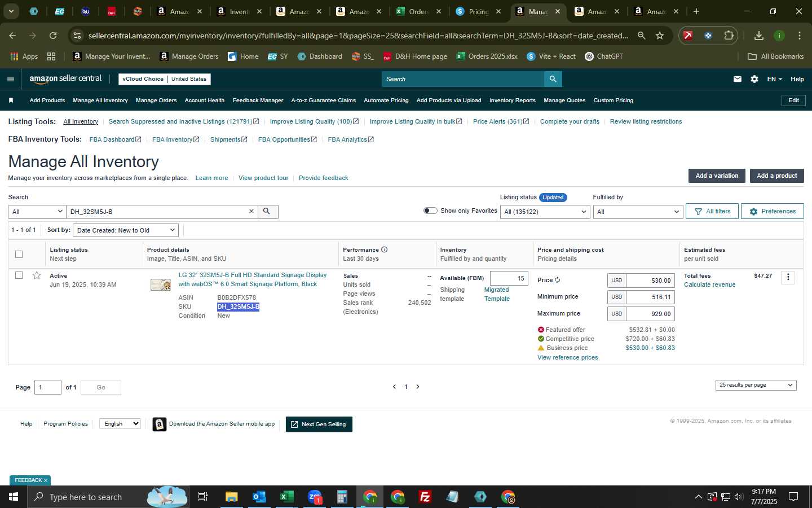This screenshot has height=508, width=812.
Task: Click the Available (FBM) quantity field
Action: (509, 278)
